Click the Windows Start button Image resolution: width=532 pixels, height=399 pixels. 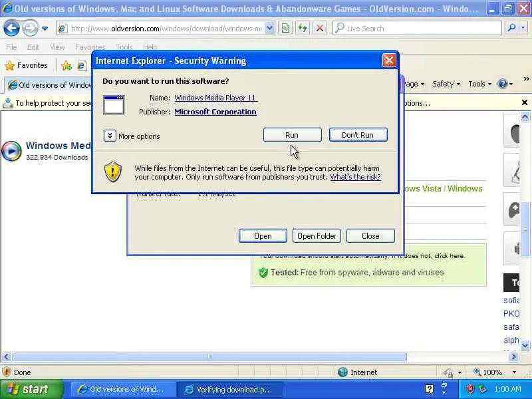pyautogui.click(x=31, y=389)
